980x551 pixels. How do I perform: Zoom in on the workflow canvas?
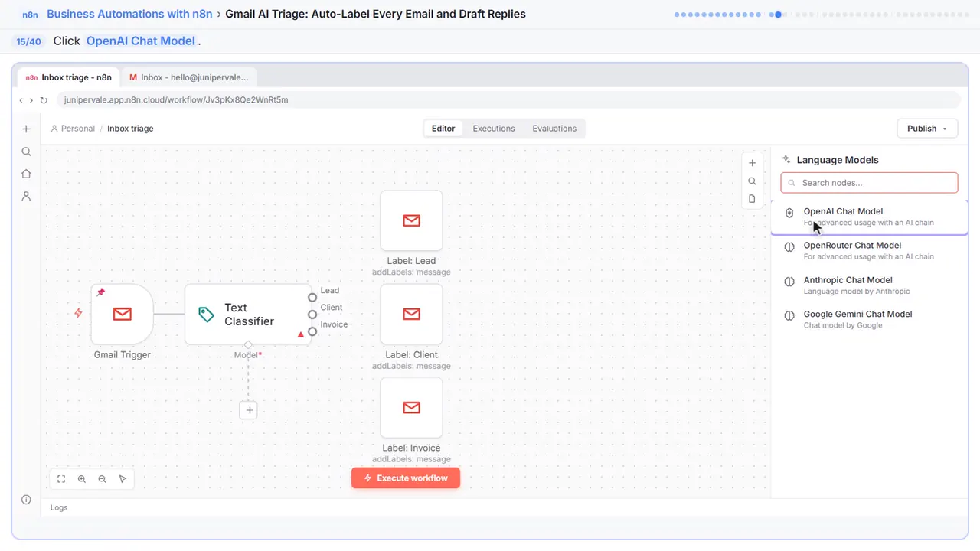(82, 479)
